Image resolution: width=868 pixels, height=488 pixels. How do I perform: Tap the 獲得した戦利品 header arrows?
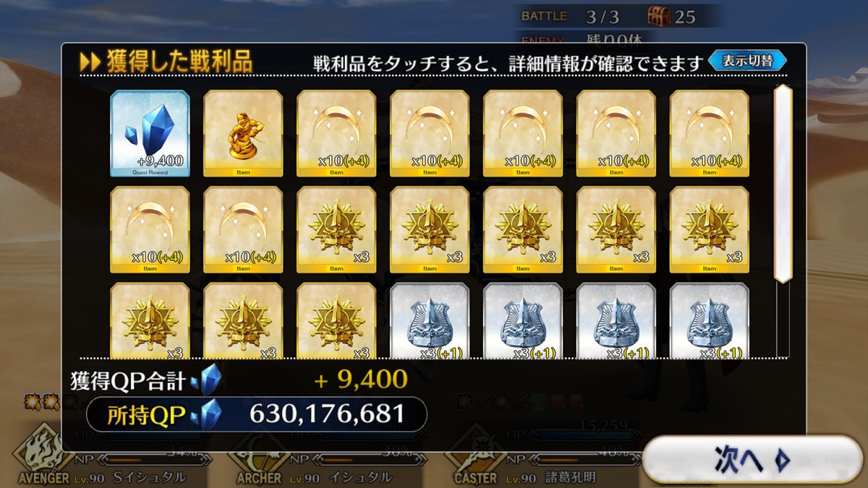point(90,62)
